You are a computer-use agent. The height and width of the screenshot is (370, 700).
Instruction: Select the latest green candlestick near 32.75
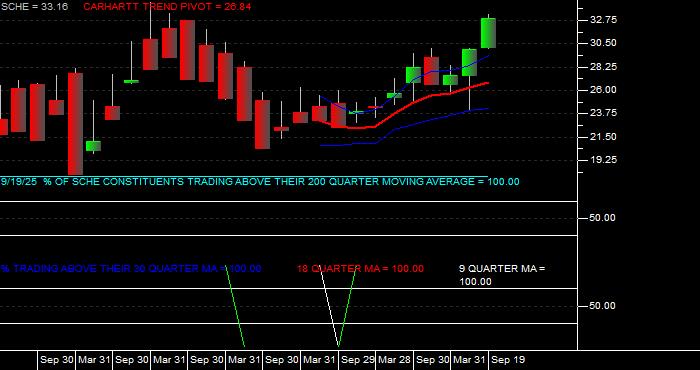click(x=488, y=33)
